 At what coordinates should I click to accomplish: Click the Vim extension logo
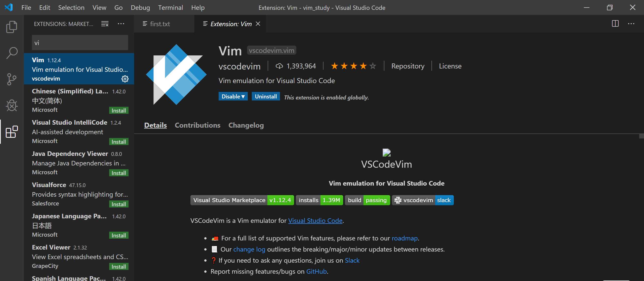click(x=176, y=75)
